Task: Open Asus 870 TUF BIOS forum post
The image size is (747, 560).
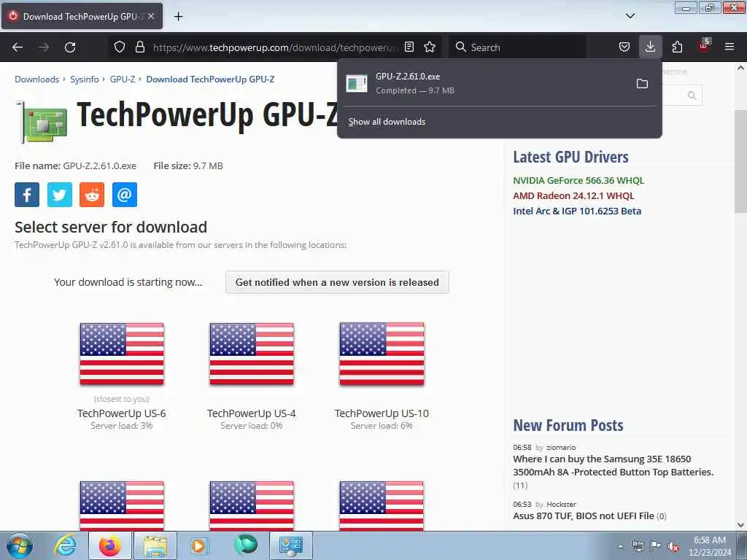Action: click(584, 516)
